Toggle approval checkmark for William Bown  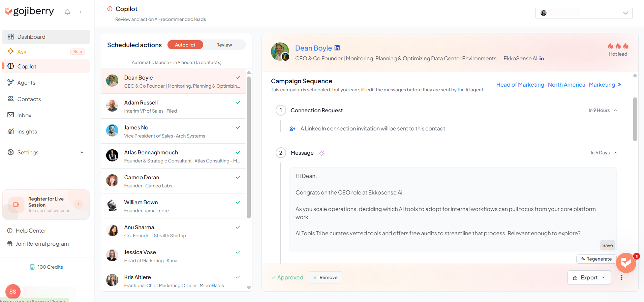point(238,202)
